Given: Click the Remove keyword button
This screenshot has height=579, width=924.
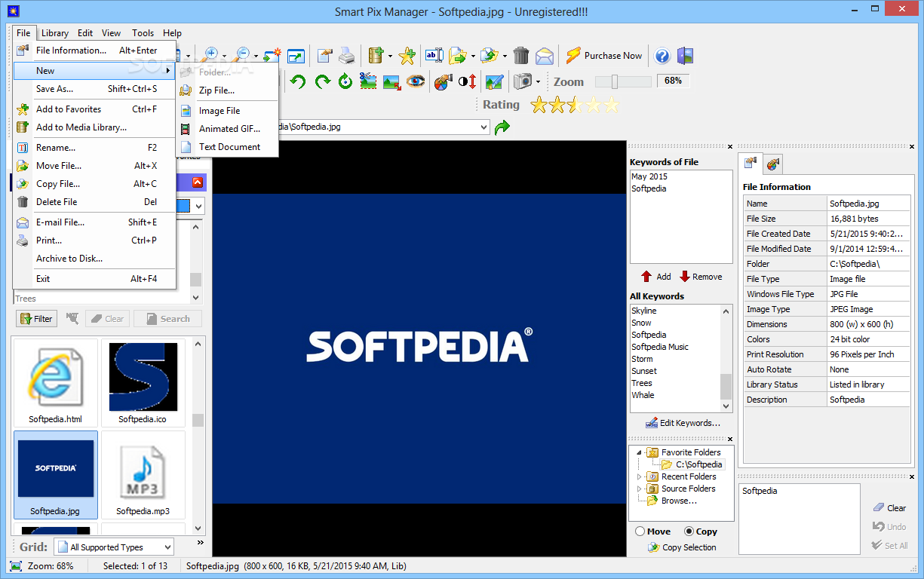Looking at the screenshot, I should 701,277.
